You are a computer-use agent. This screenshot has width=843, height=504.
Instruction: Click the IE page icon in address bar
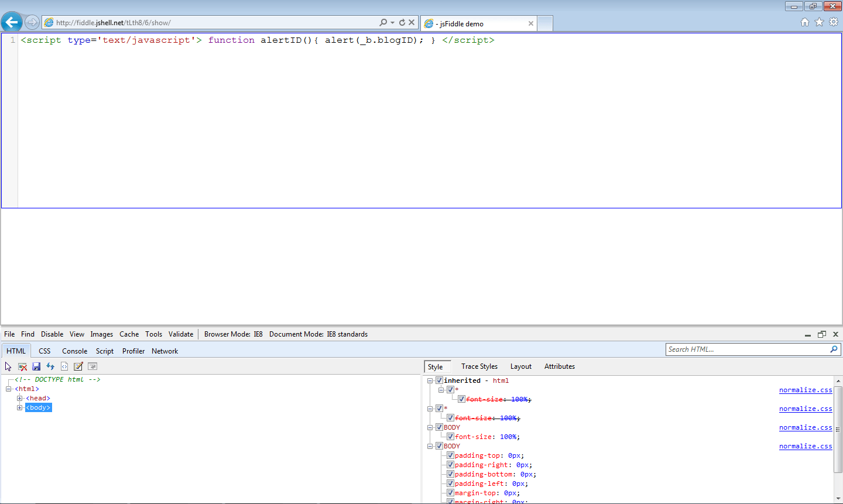pos(49,22)
